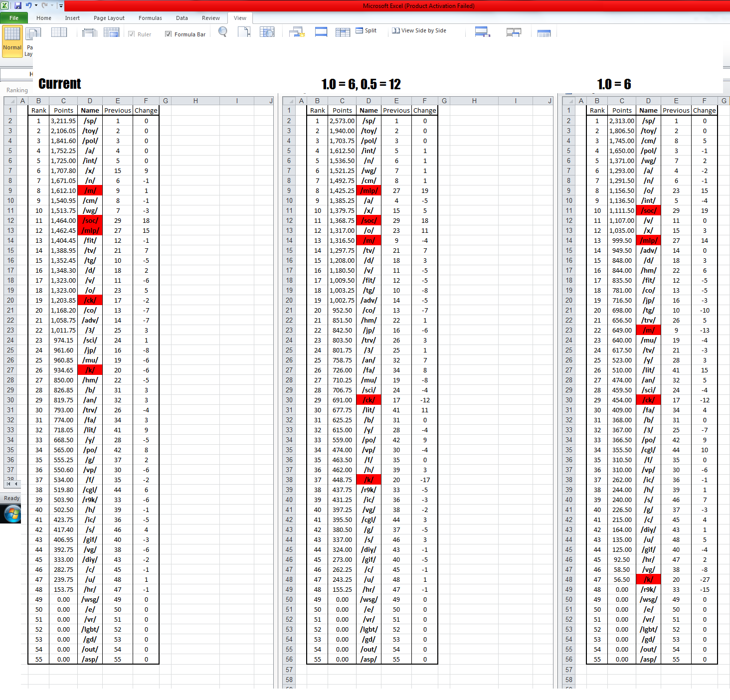Click the Excel application icon in title bar
This screenshot has height=700, width=730.
[4, 5]
